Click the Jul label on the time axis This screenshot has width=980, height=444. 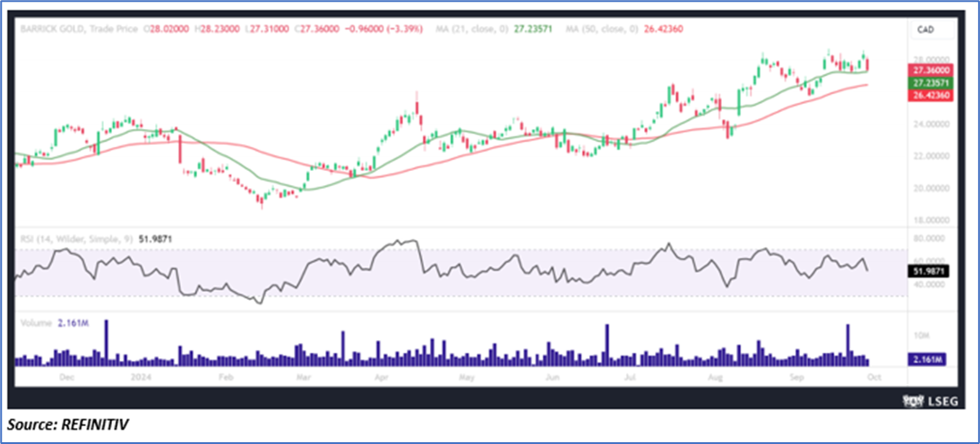[630, 378]
